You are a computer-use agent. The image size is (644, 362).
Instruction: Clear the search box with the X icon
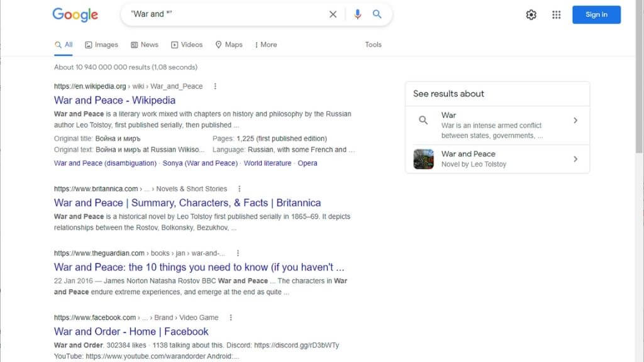(x=333, y=14)
